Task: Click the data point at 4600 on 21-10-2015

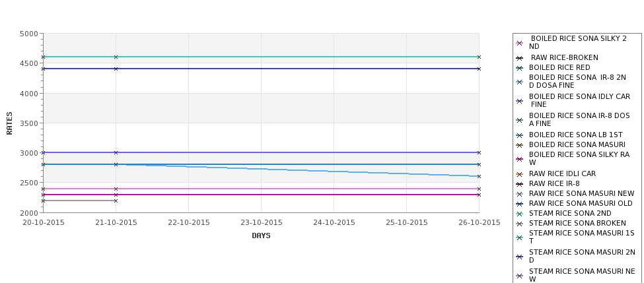Action: pyautogui.click(x=116, y=57)
